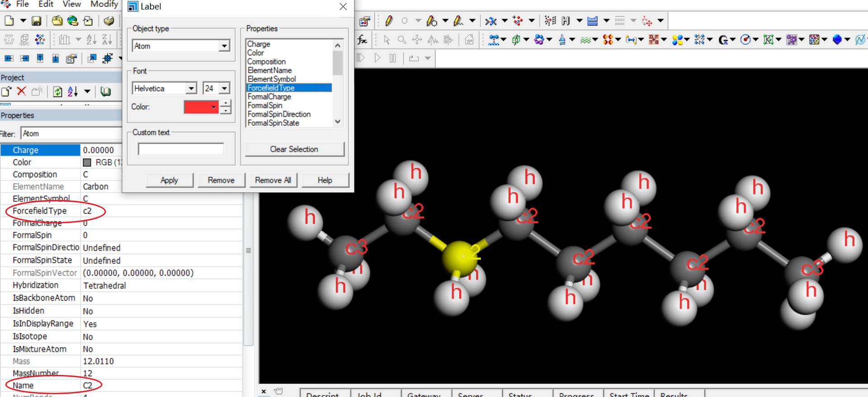Click the Help button in Label dialog

pos(325,180)
